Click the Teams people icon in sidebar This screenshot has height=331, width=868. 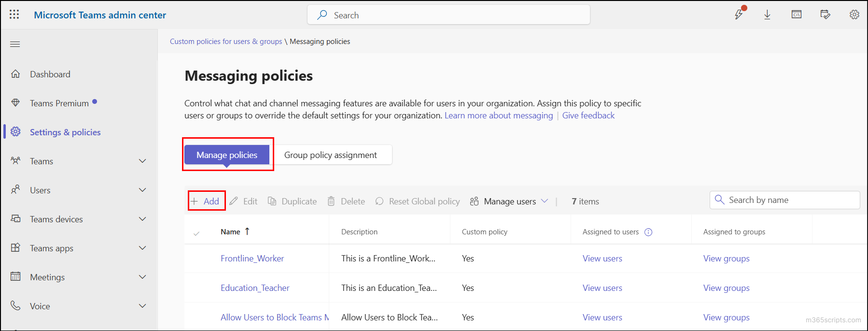[15, 161]
